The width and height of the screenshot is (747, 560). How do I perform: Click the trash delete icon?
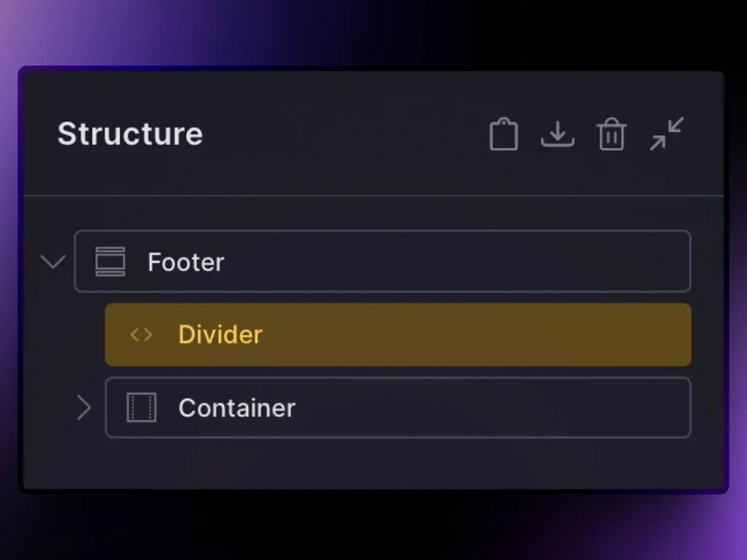pos(611,135)
